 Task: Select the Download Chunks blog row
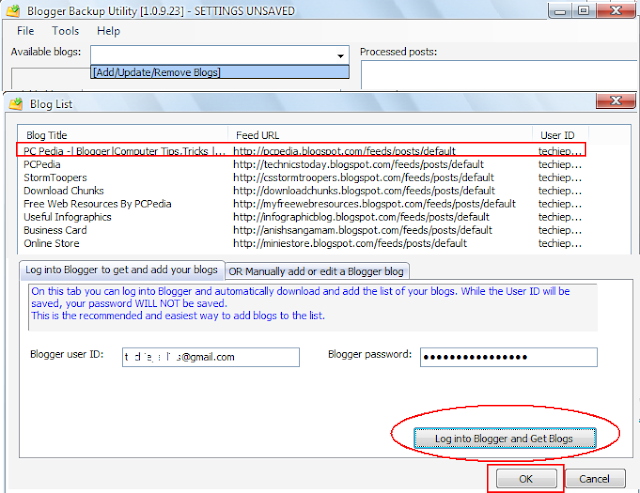point(303,191)
